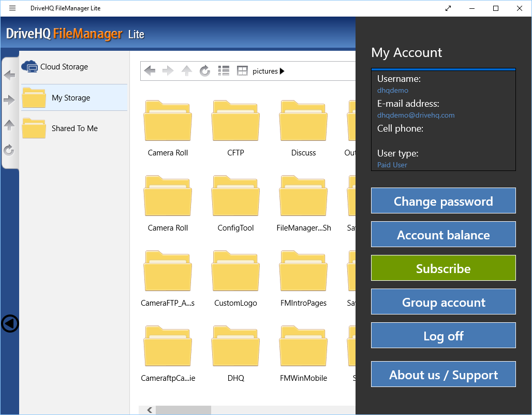Refresh the current folder view
532x415 pixels.
click(204, 70)
